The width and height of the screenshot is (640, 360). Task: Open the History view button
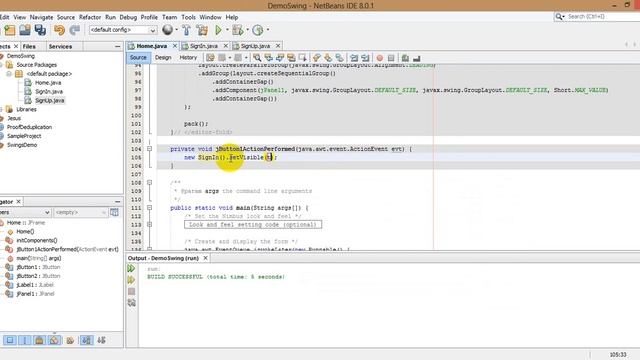pos(188,58)
